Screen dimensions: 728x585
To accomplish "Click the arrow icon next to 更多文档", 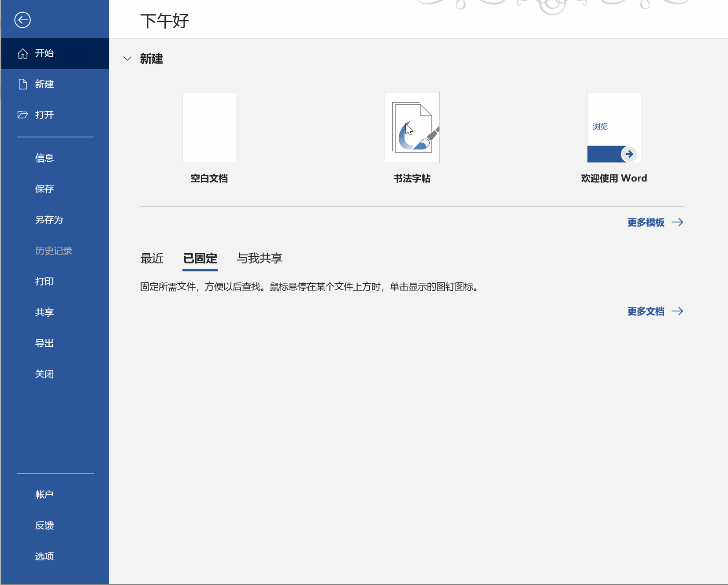I will coord(677,311).
